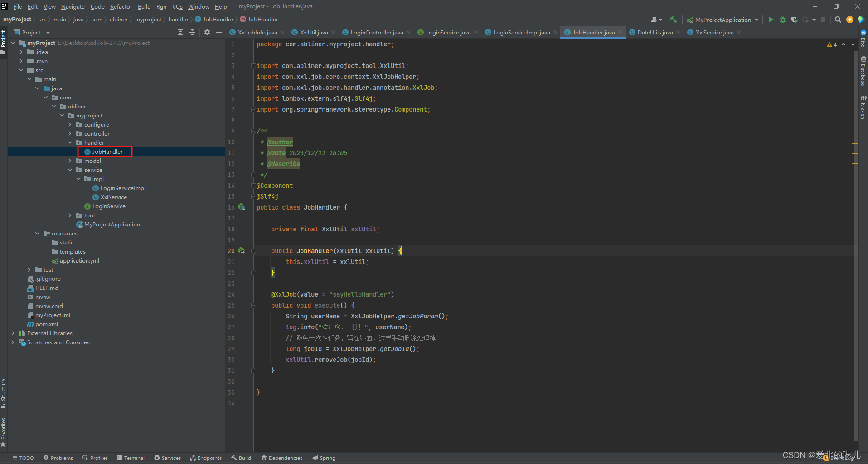
Task: Click Collapse All icon in Project panel
Action: coord(192,32)
